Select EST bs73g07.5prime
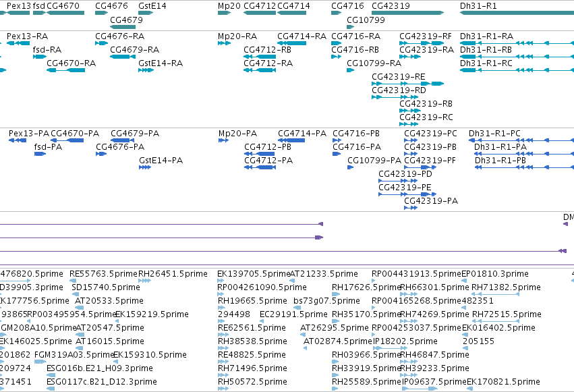574x392 pixels. pyautogui.click(x=327, y=301)
